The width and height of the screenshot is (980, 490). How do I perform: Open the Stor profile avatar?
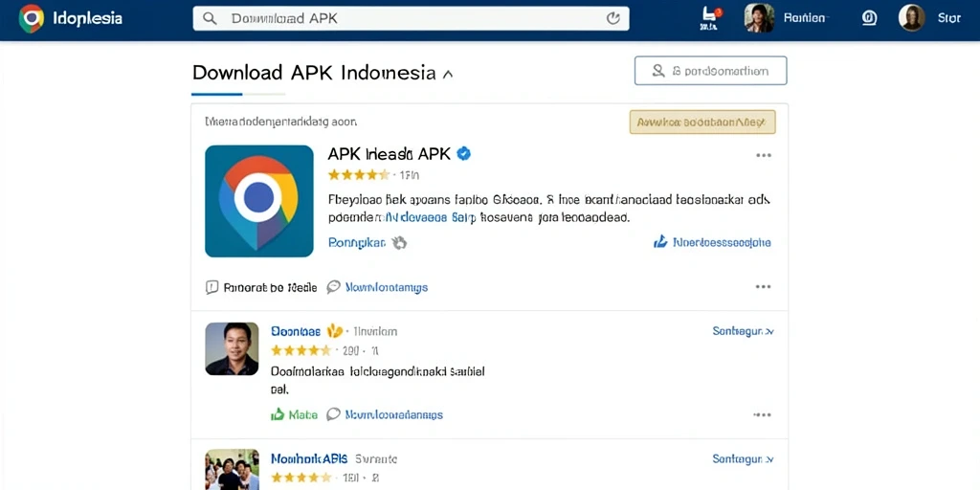click(x=912, y=18)
